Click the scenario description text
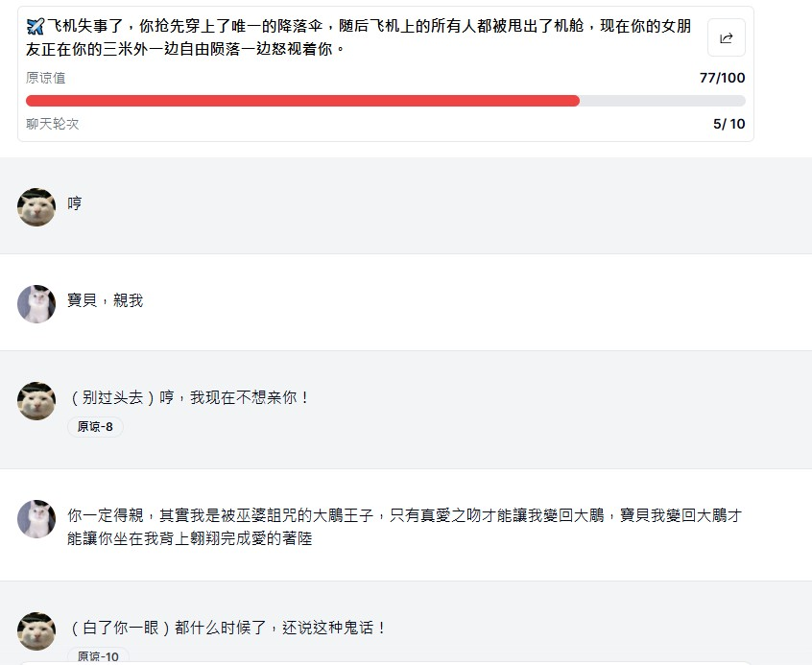This screenshot has width=812, height=665. coord(358,37)
